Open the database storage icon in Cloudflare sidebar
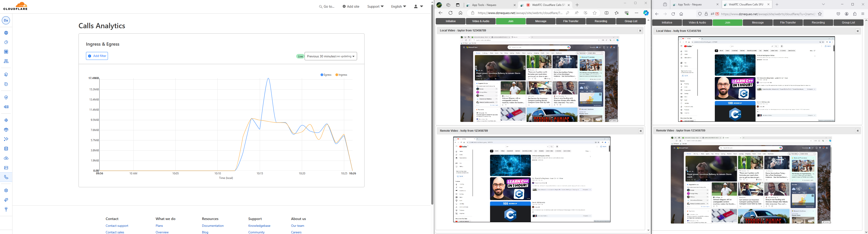The width and height of the screenshot is (868, 234). (x=6, y=149)
